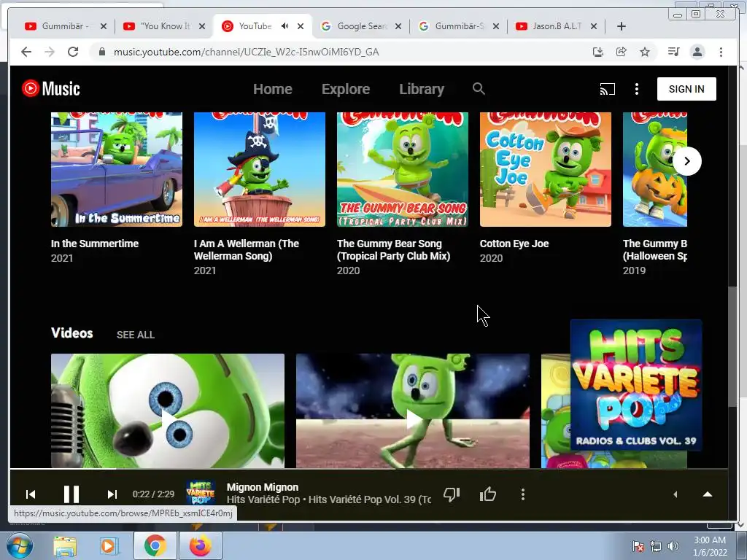Skip to previous track
Screen dimensions: 747x560
(x=31, y=494)
